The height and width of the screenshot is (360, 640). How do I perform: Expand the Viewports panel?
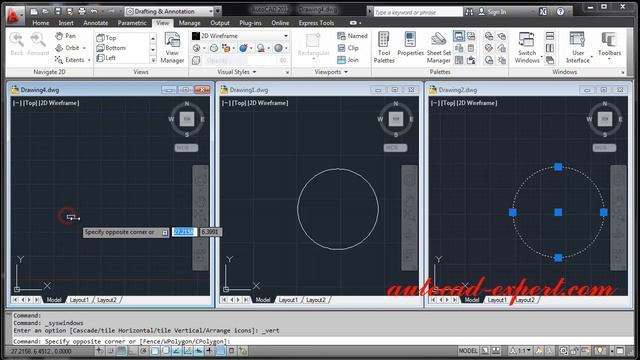331,72
